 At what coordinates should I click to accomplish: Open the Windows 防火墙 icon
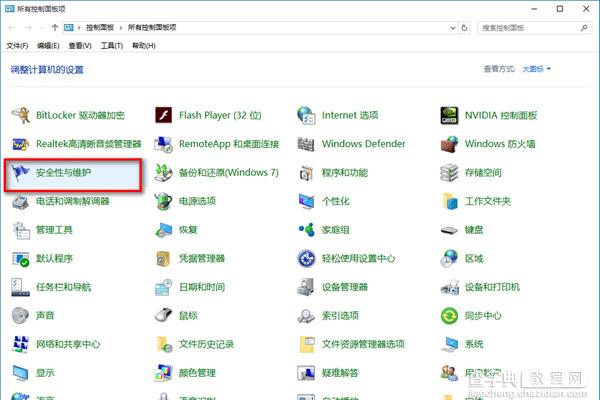point(449,144)
